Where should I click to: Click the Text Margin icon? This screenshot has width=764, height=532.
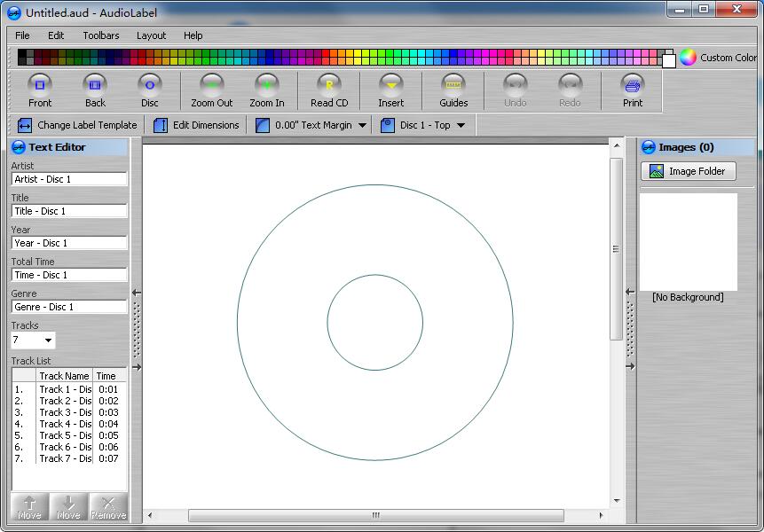coord(262,125)
